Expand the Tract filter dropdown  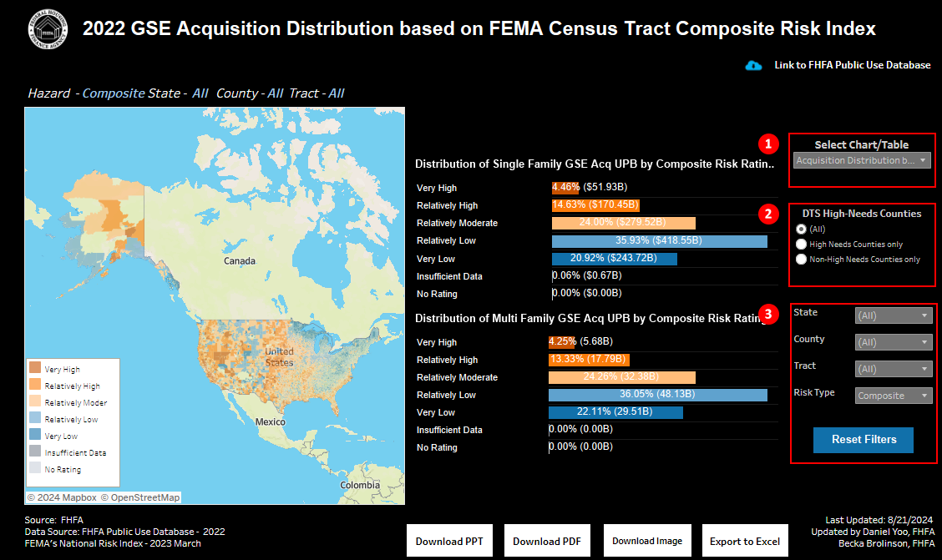[894, 369]
